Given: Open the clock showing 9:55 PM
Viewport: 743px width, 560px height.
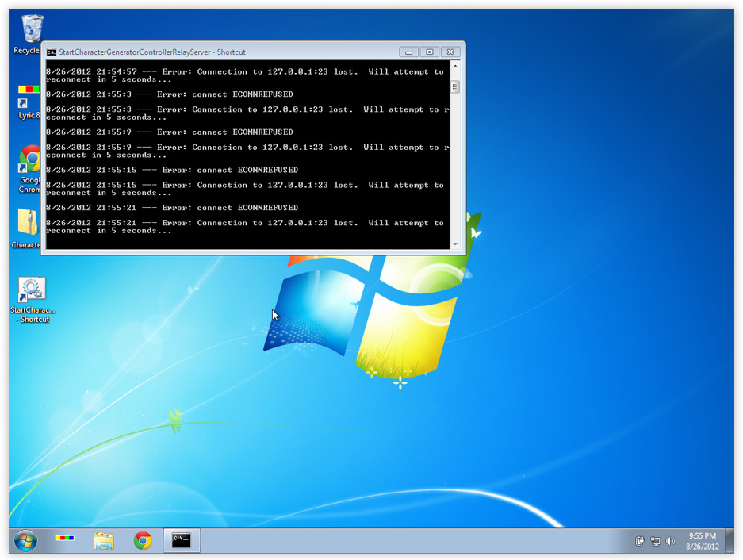Looking at the screenshot, I should click(703, 541).
